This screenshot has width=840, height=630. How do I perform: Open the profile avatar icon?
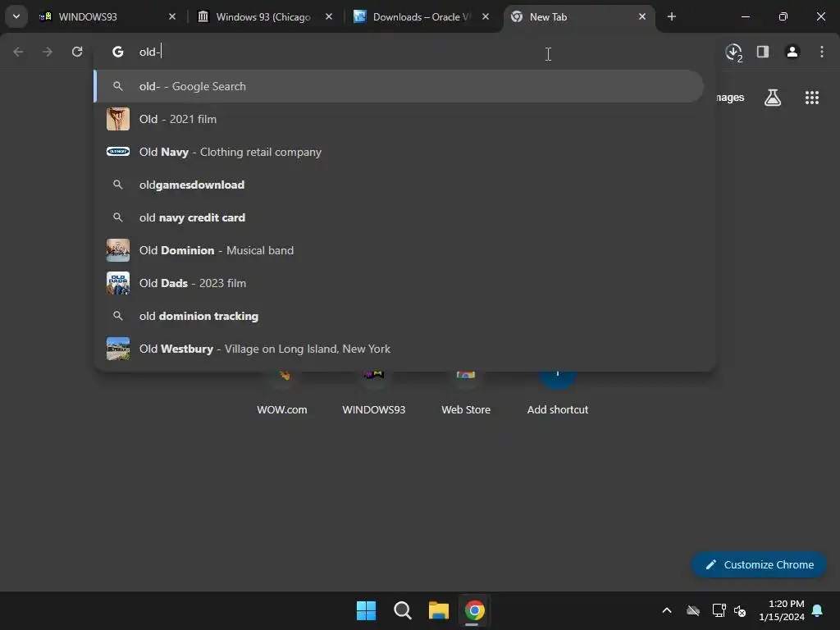click(792, 52)
